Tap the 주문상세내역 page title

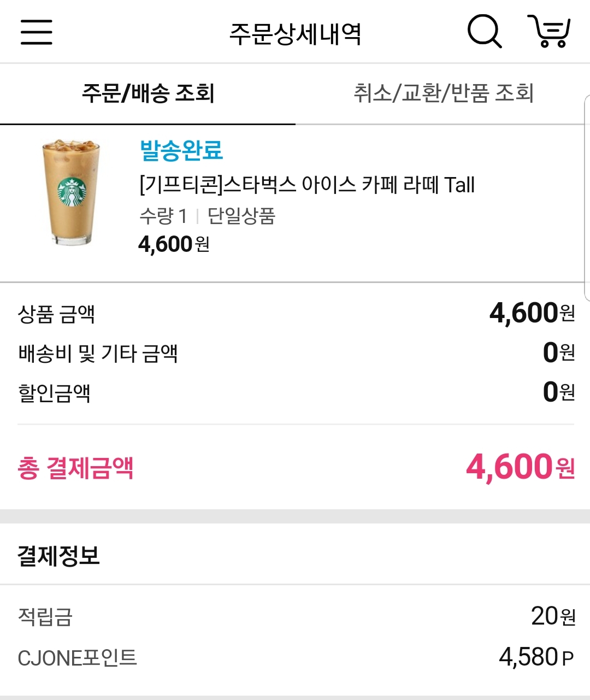pyautogui.click(x=295, y=34)
